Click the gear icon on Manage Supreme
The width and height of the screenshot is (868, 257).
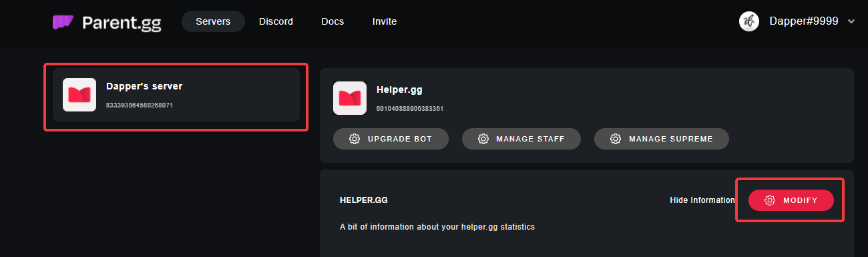(616, 139)
